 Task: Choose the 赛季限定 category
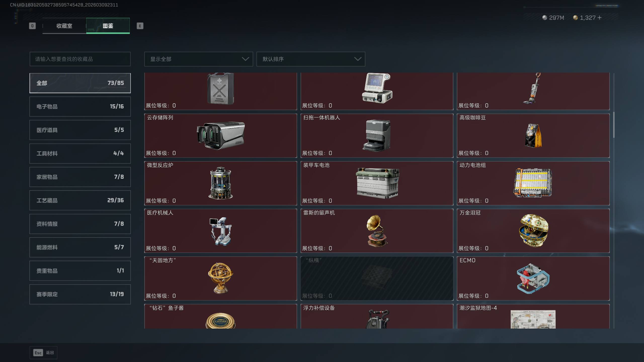click(x=80, y=294)
